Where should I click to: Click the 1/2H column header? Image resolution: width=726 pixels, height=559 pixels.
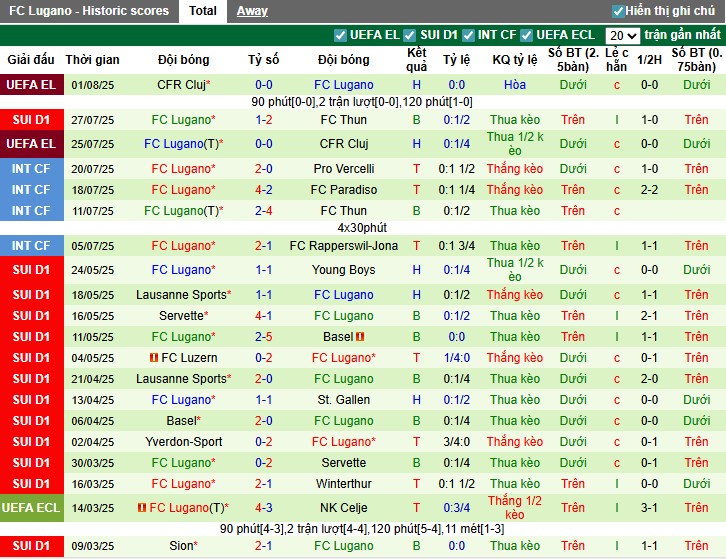pyautogui.click(x=649, y=60)
